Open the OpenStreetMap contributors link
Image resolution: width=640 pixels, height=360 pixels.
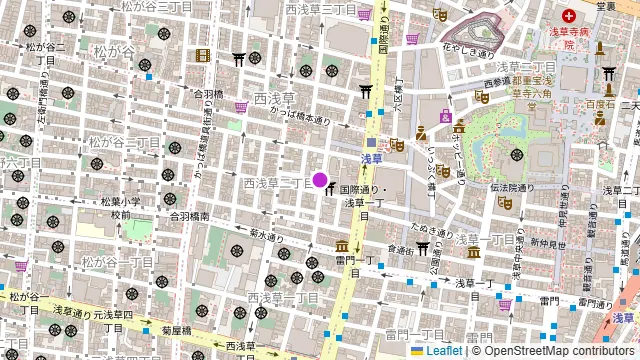pyautogui.click(x=559, y=351)
